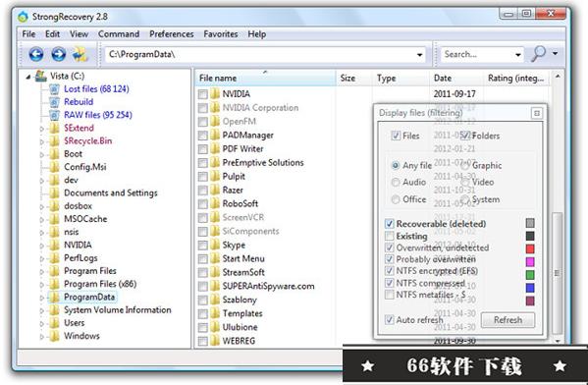The image size is (588, 385).
Task: Toggle Overwritten, undetected checkbox
Action: point(390,248)
